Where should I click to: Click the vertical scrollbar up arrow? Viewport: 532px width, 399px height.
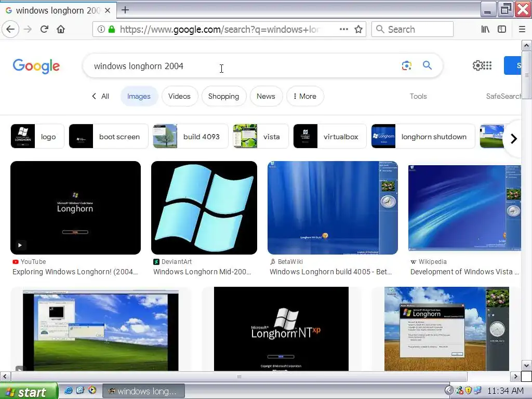[x=526, y=45]
